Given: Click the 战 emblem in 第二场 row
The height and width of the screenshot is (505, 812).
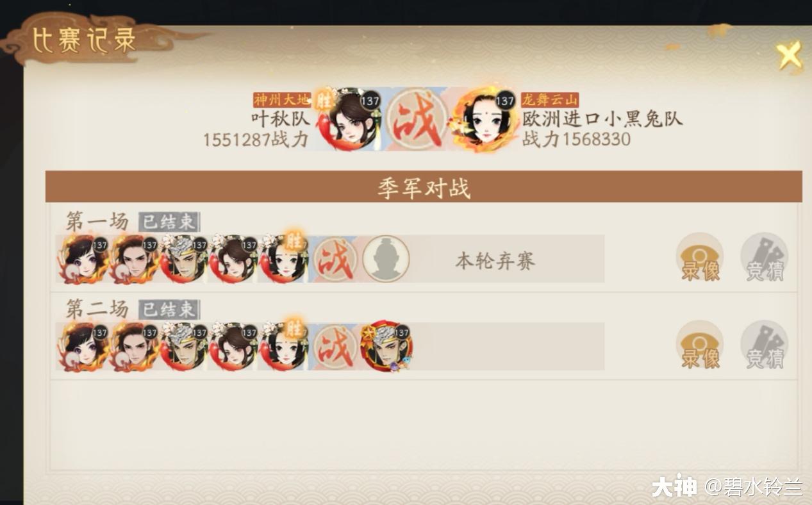Looking at the screenshot, I should 335,347.
